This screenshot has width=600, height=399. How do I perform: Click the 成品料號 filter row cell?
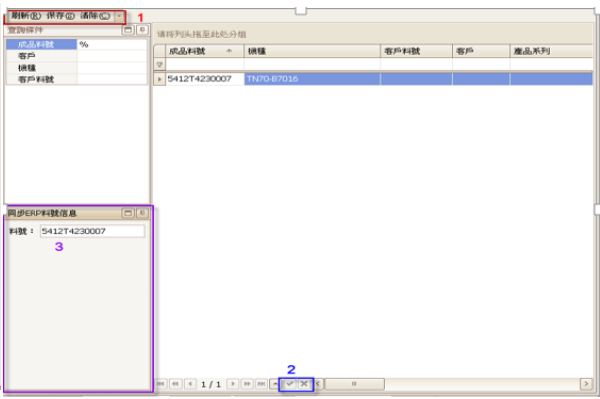[205, 65]
